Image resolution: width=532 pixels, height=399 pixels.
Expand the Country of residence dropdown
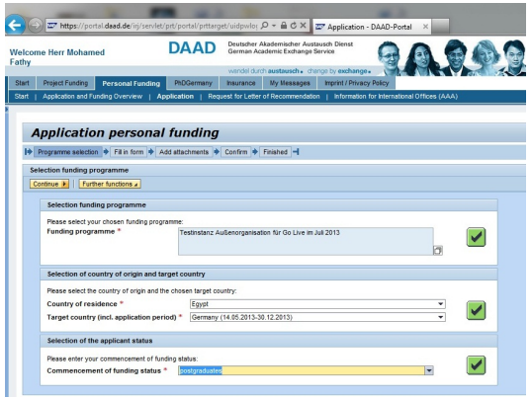(440, 304)
